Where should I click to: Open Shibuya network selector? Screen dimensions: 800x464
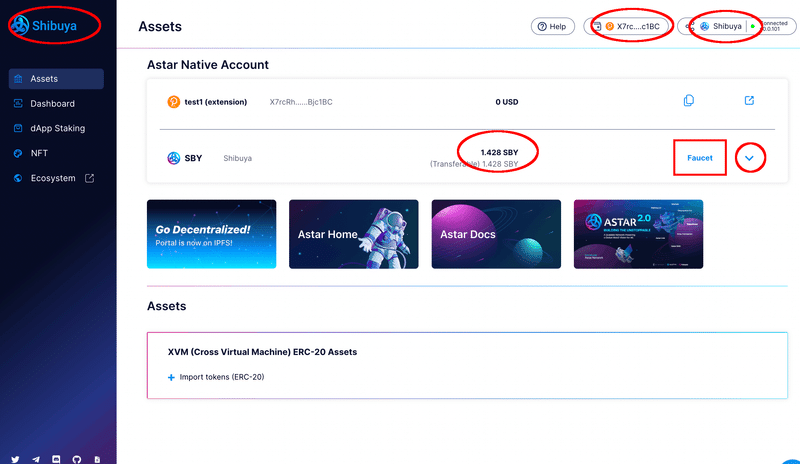point(736,26)
